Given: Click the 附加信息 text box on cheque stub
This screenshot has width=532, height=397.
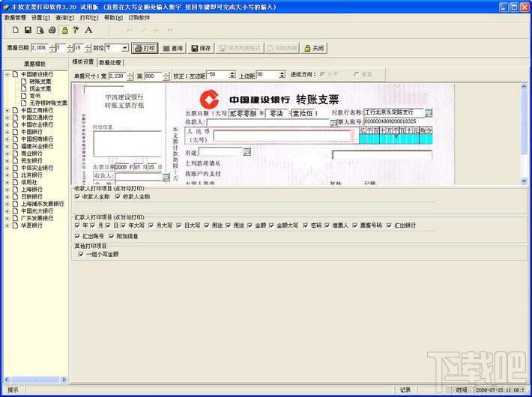Looking at the screenshot, I should click(127, 144).
